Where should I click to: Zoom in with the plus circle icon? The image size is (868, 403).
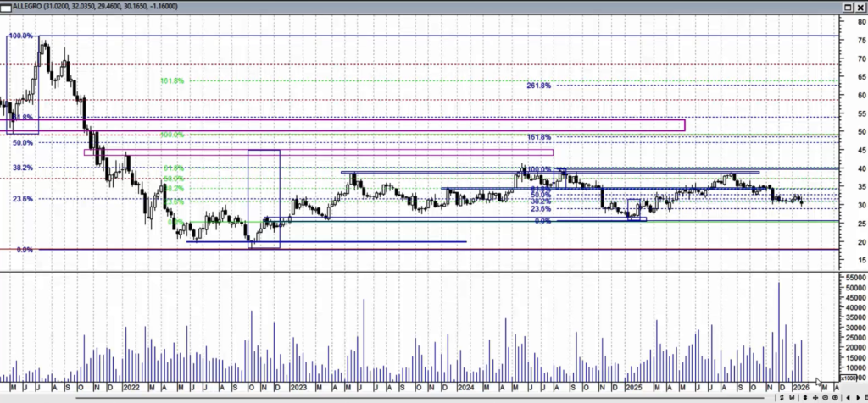[x=835, y=397]
